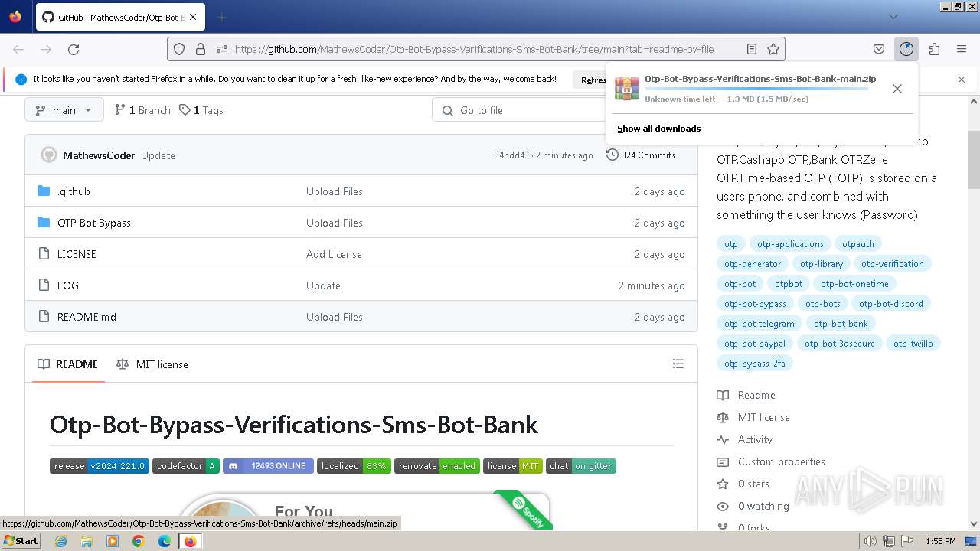Open the 1 Branch link

[x=142, y=110]
